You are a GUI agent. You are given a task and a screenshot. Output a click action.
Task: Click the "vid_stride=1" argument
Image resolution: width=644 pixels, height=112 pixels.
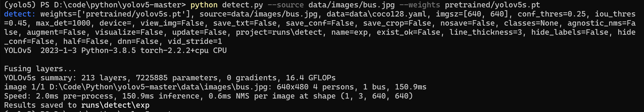click(x=195, y=41)
